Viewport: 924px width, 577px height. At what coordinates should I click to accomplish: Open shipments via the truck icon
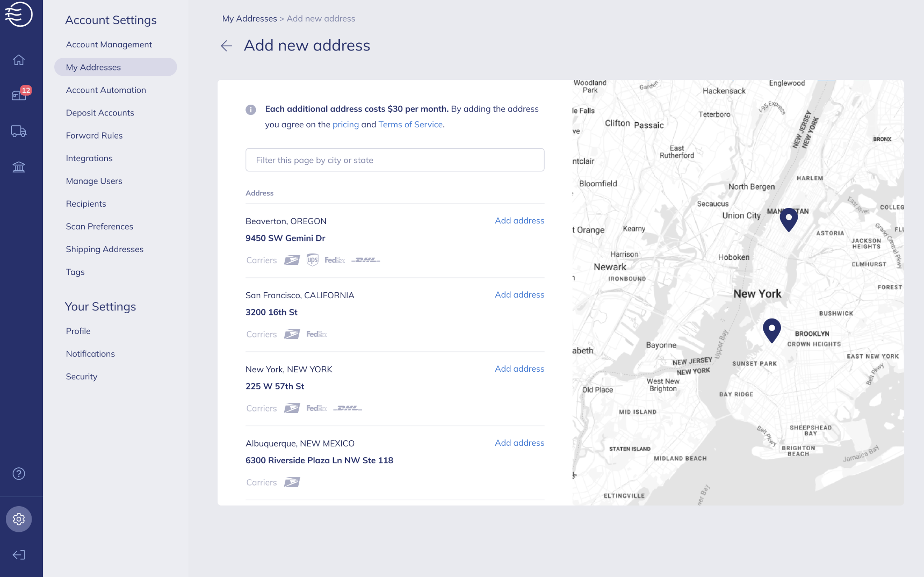[18, 131]
